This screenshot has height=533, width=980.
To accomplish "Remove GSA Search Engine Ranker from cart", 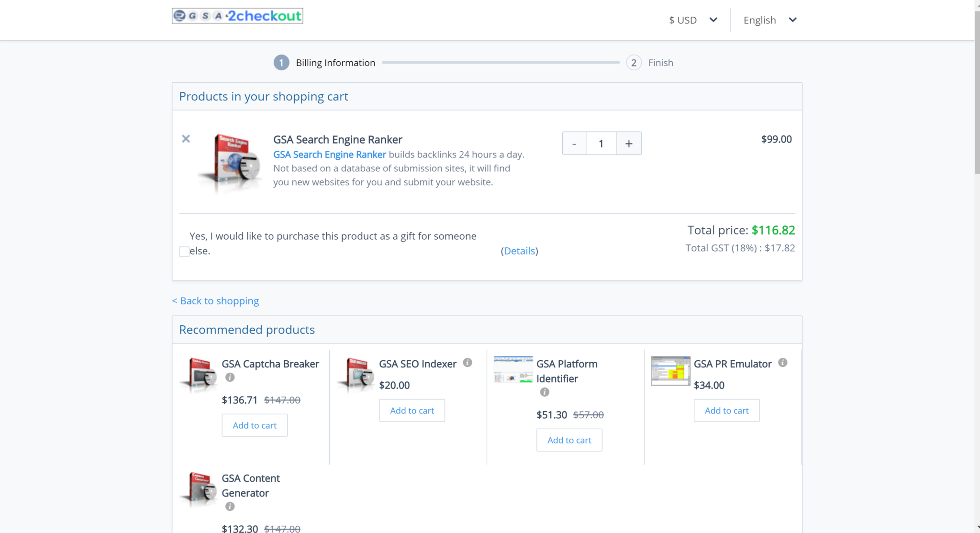I will (186, 139).
